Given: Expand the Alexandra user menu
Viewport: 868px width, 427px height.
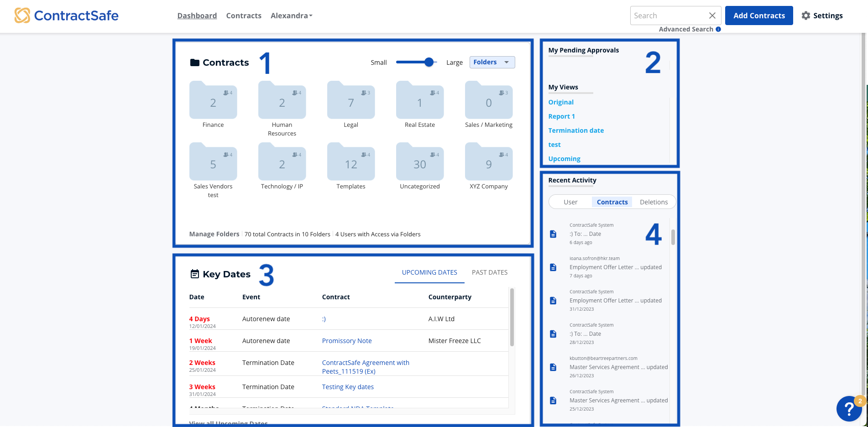Looking at the screenshot, I should pos(291,15).
